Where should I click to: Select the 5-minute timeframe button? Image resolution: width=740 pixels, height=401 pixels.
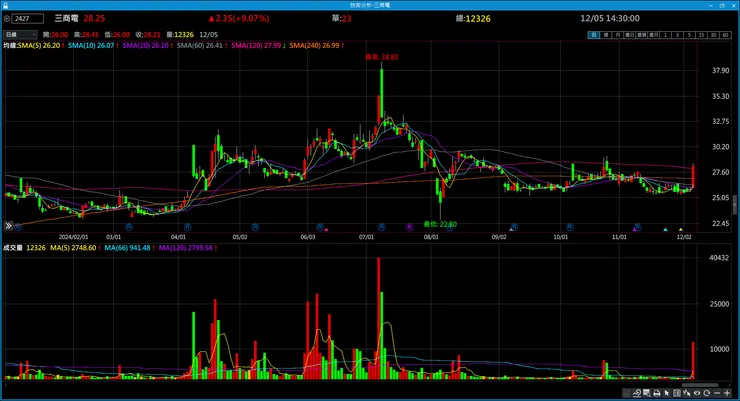[x=689, y=35]
